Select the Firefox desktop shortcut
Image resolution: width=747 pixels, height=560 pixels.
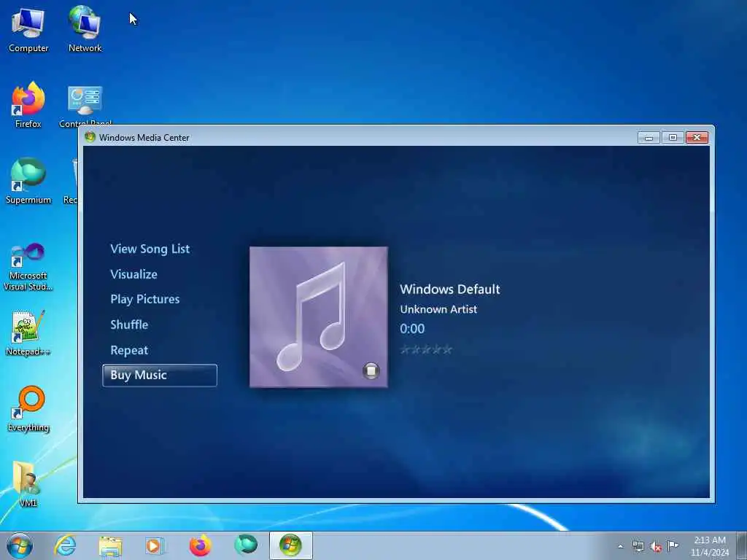pyautogui.click(x=28, y=105)
